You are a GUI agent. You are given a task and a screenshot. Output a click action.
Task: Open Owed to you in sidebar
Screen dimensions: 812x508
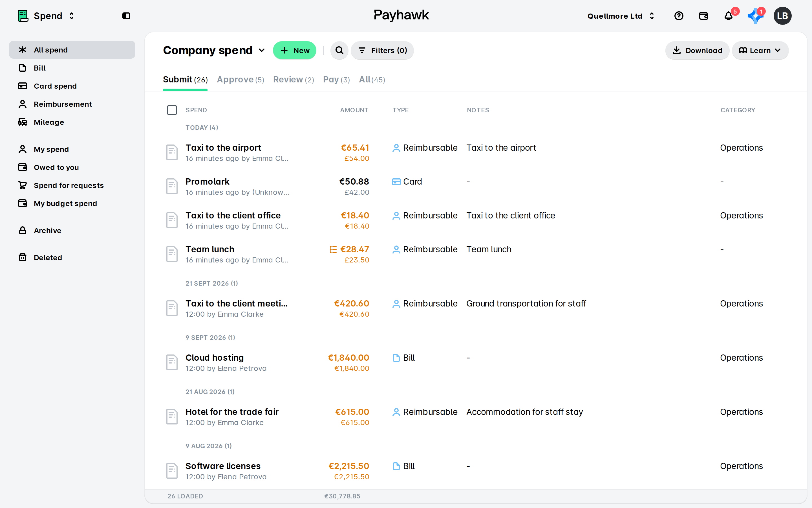(x=72, y=167)
